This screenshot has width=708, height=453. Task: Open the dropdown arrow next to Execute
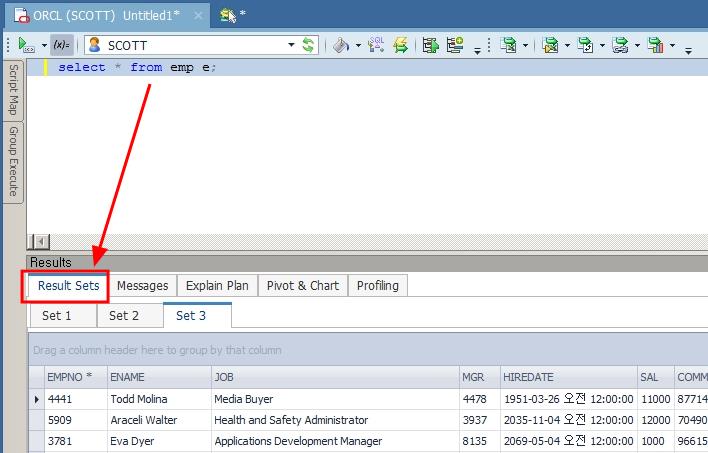pos(44,45)
